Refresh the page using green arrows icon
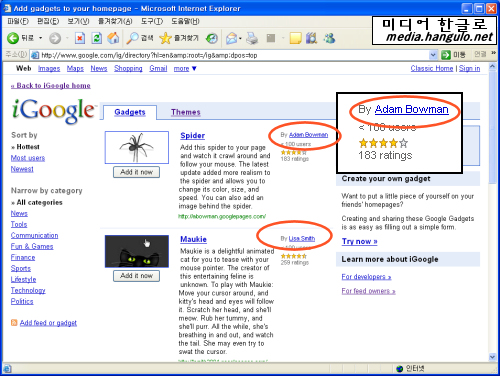500x376 pixels. tap(97, 38)
